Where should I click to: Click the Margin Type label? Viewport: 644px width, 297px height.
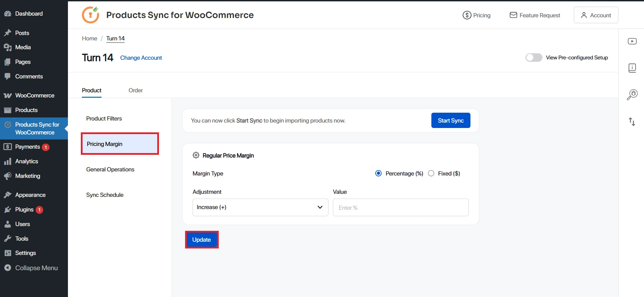click(208, 173)
